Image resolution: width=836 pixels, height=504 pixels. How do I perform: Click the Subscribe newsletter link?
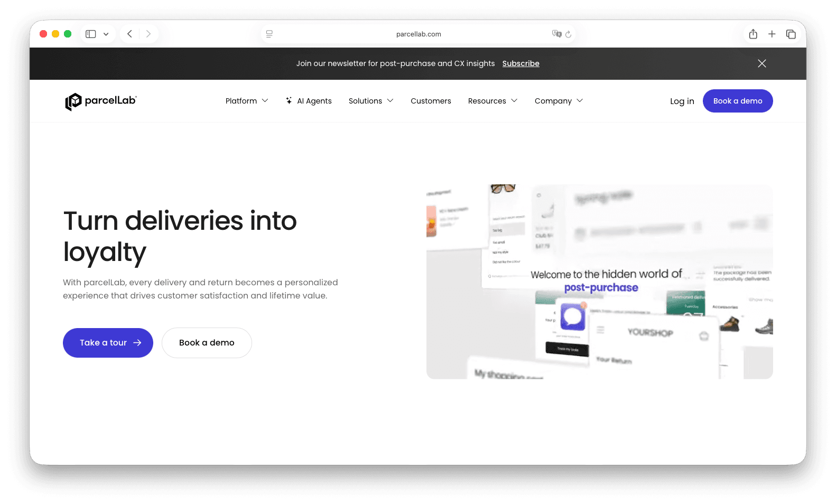[x=521, y=63]
